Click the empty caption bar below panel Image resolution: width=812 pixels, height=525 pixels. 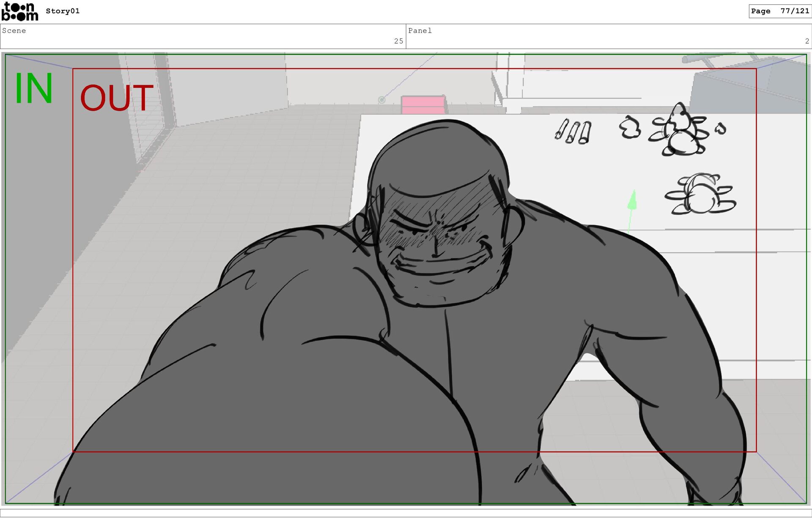pos(406,513)
